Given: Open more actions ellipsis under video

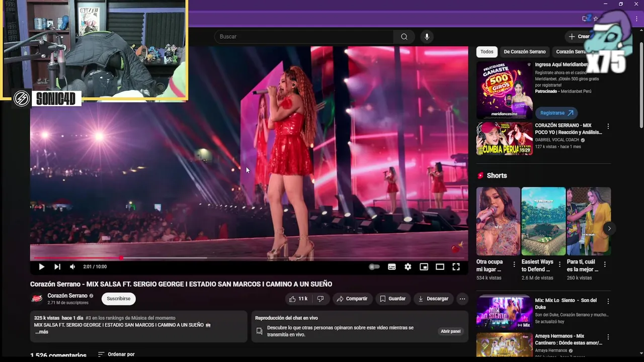Looking at the screenshot, I should (462, 299).
